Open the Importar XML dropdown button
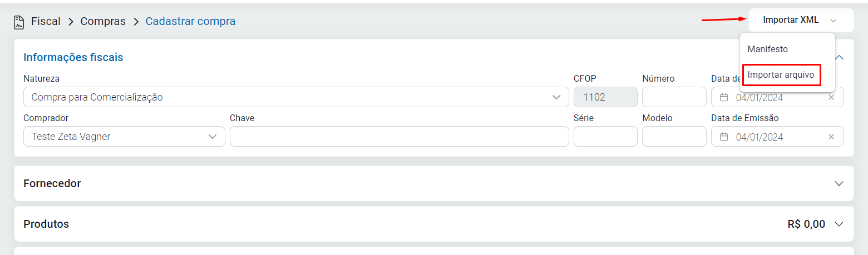 point(801,20)
